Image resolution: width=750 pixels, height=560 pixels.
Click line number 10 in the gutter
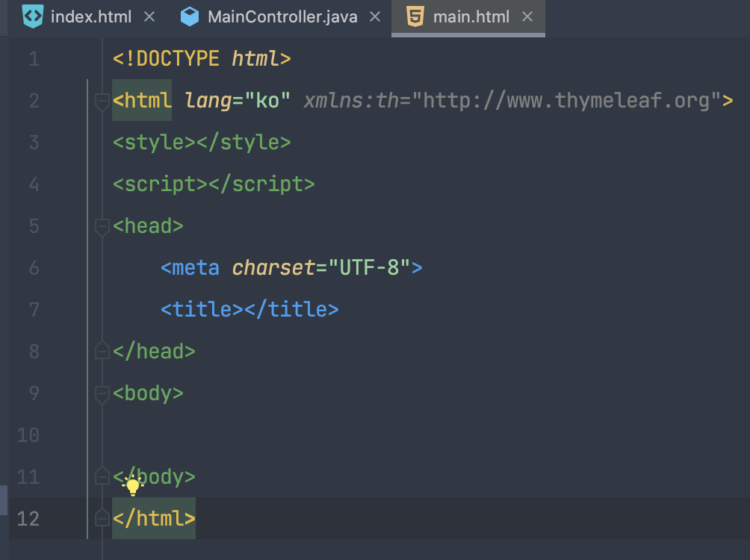[28, 435]
